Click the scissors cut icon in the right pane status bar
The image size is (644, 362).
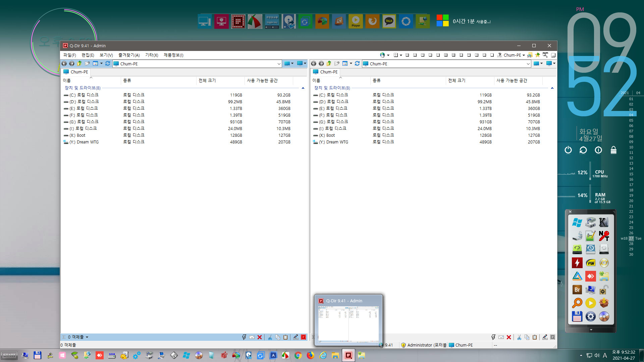[519, 337]
